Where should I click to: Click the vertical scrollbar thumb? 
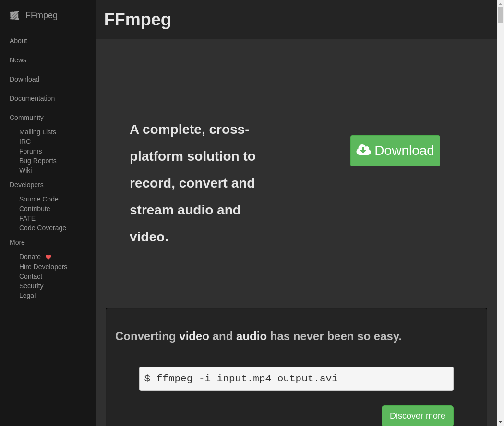click(501, 15)
